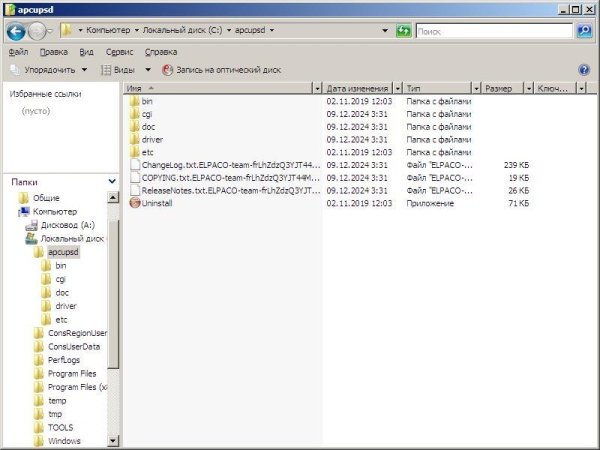Select ConsRegionUser folder in tree

pos(77,333)
